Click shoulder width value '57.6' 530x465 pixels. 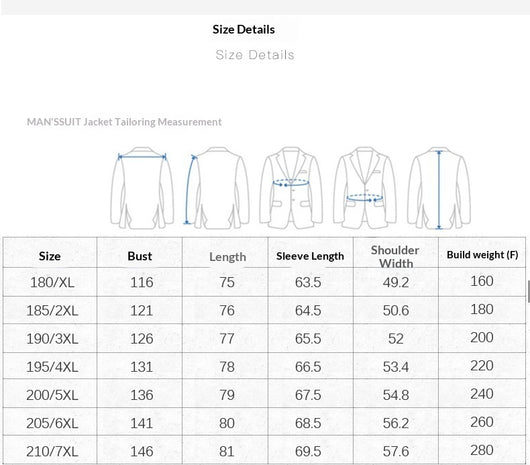coord(396,451)
